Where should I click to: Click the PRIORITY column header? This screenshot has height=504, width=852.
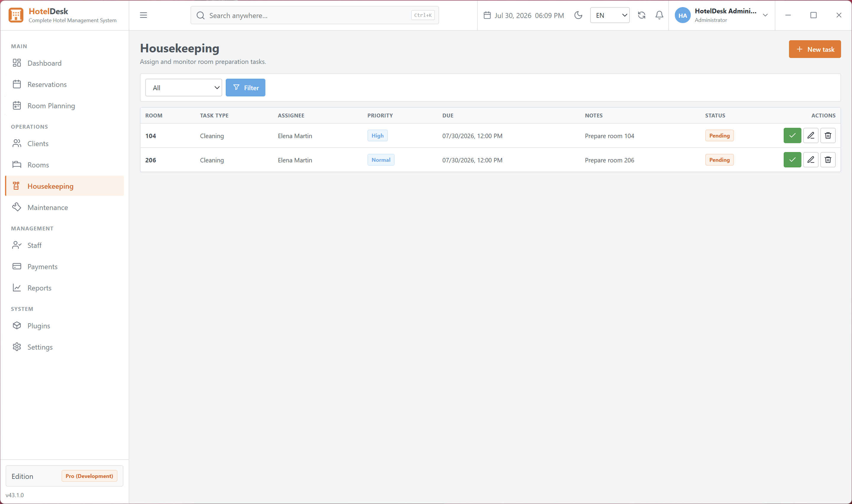click(380, 115)
